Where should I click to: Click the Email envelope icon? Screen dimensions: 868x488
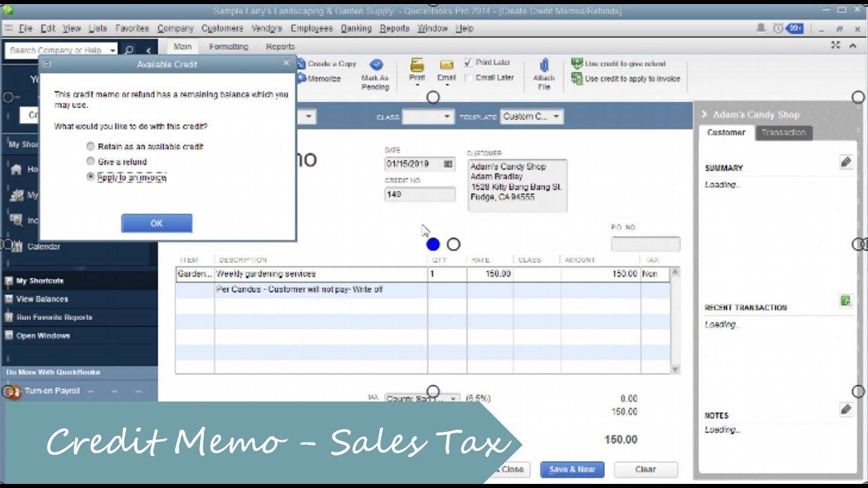tap(446, 65)
